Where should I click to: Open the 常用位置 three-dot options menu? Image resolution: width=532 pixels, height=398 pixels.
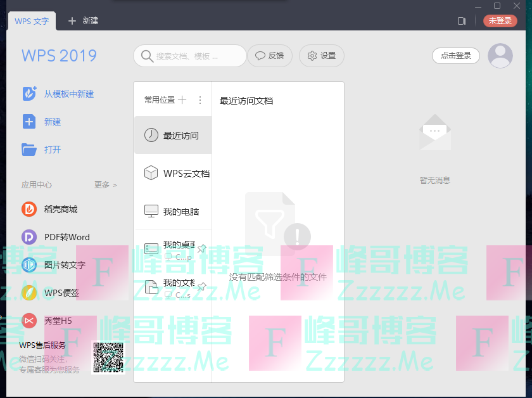click(x=200, y=99)
